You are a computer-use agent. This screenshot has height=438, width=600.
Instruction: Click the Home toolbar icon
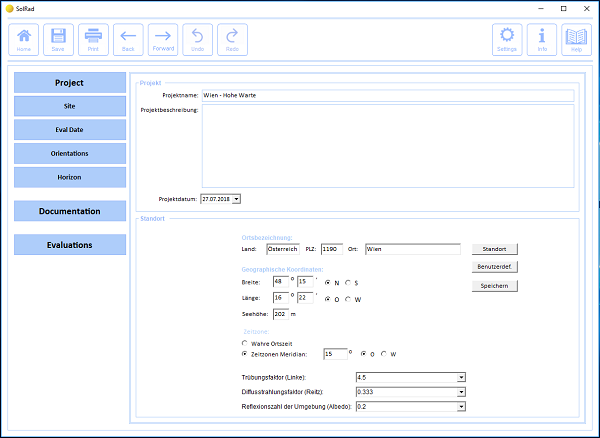[24, 39]
